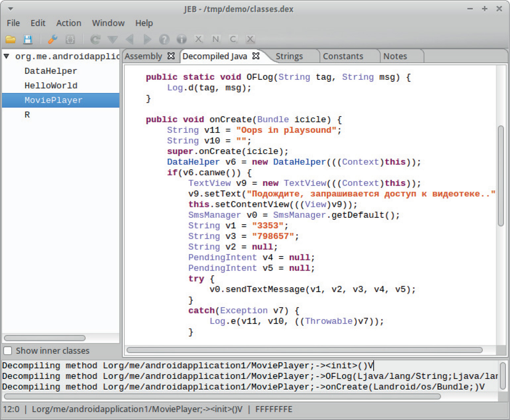Select the HelloWorld class in tree
Viewport: 510px width, 420px height.
(51, 85)
